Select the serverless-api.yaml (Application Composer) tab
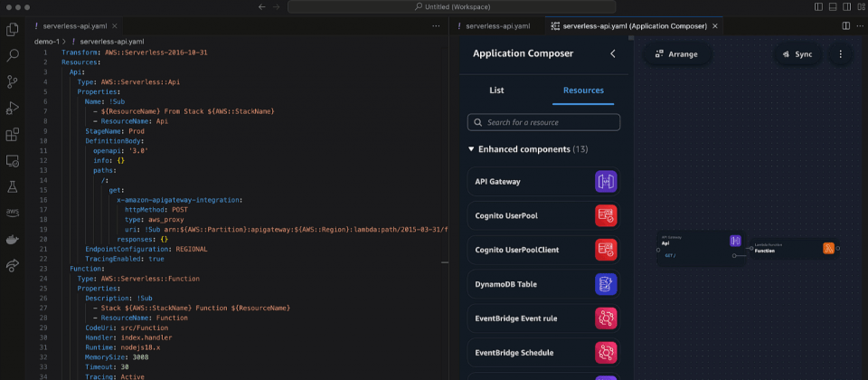This screenshot has height=380, width=868. click(x=634, y=26)
